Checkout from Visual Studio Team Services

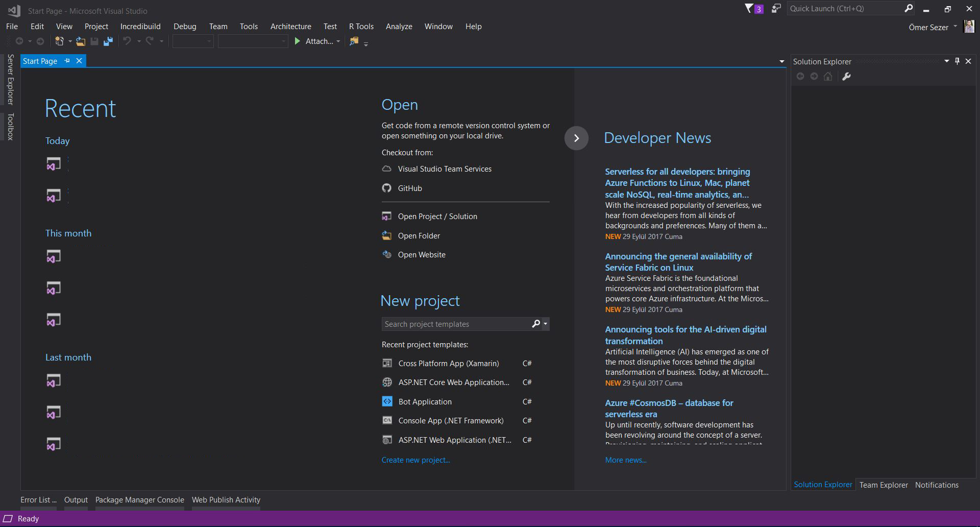(x=445, y=169)
